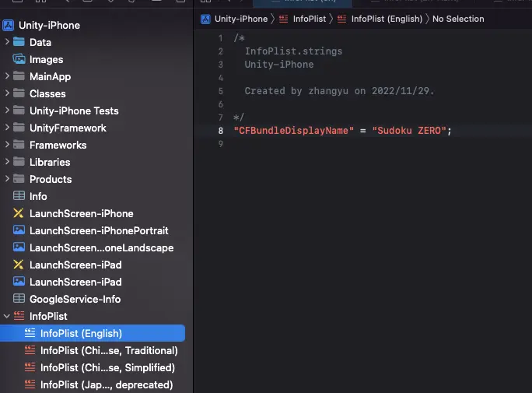The height and width of the screenshot is (393, 532).
Task: Click the LaunchScreen-iPad storyboard icon
Action: coord(19,265)
